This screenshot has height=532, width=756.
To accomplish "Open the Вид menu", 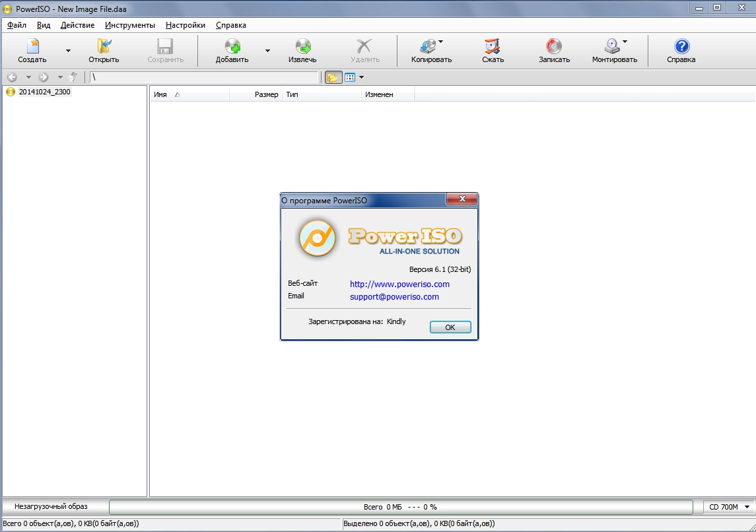I will [x=44, y=25].
